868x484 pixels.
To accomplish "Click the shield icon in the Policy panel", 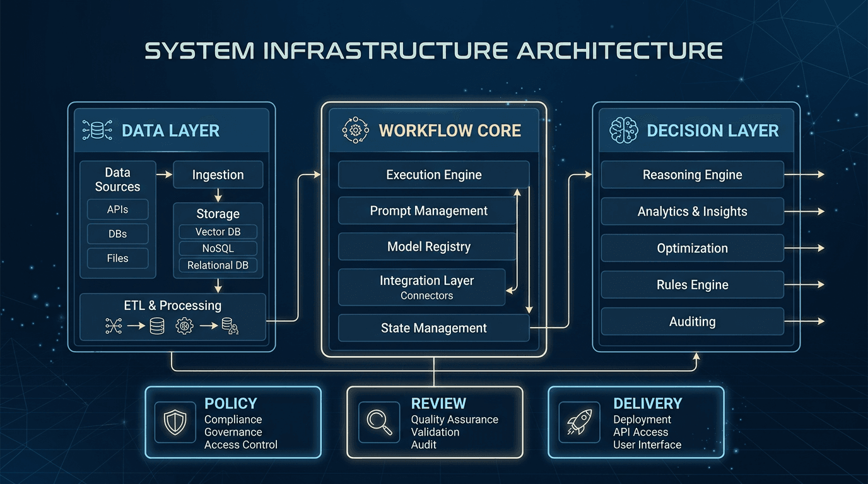I will point(175,422).
